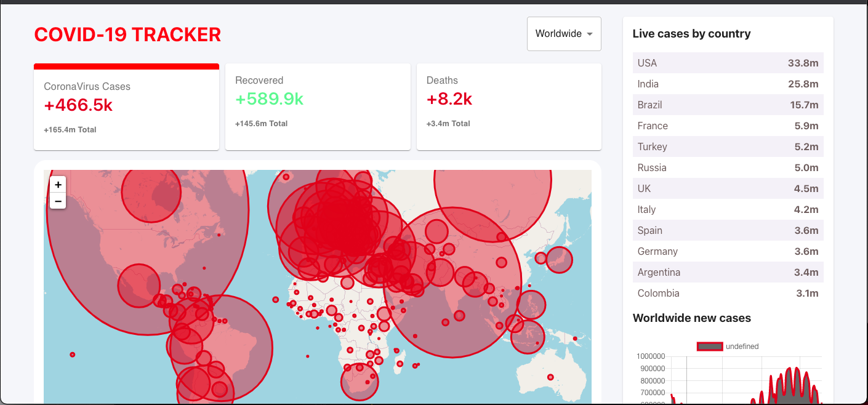Click the India row in country list

click(728, 84)
